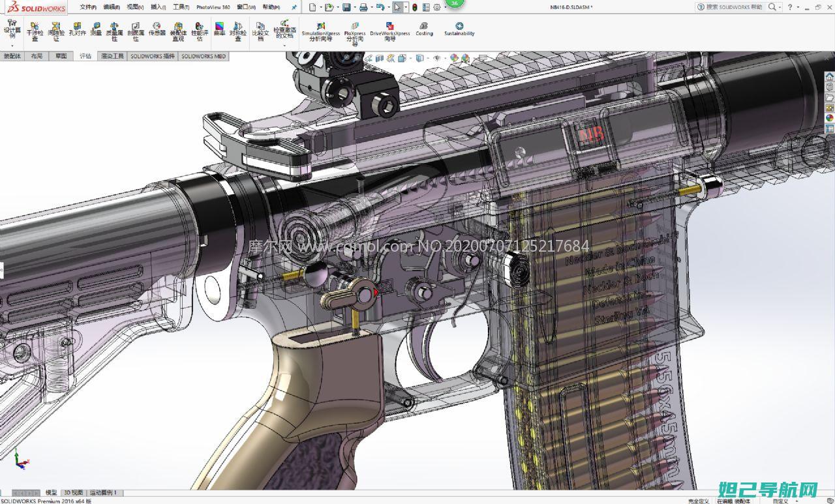Open the 视图 (View) menu
The width and height of the screenshot is (835, 504).
(x=135, y=7)
